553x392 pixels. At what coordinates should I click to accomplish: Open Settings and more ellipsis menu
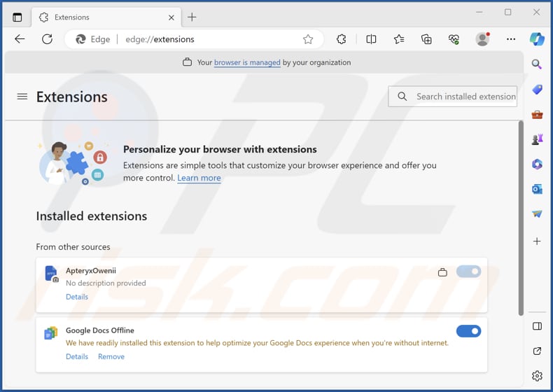point(511,39)
